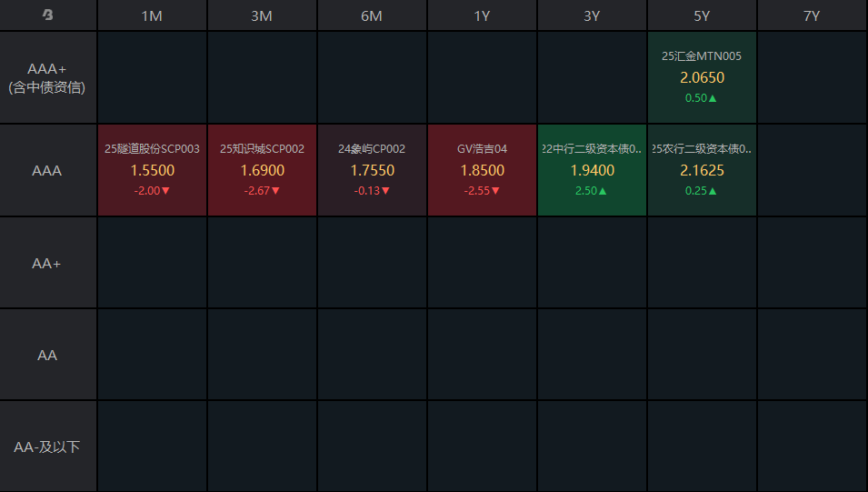Select the AA-及以下 rating row header
This screenshot has height=492, width=868.
point(47,447)
